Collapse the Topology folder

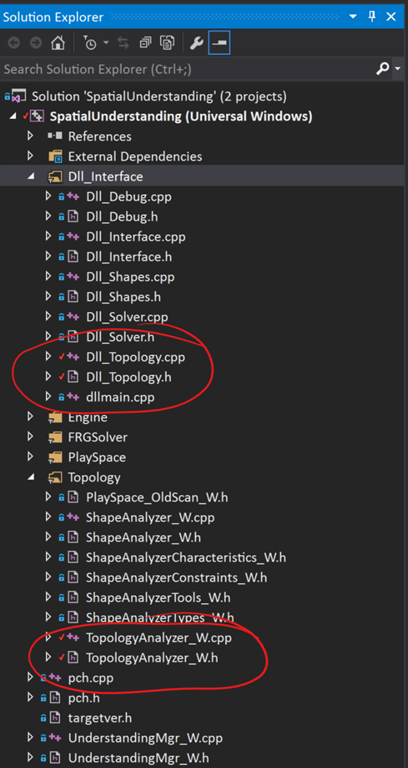coord(30,477)
